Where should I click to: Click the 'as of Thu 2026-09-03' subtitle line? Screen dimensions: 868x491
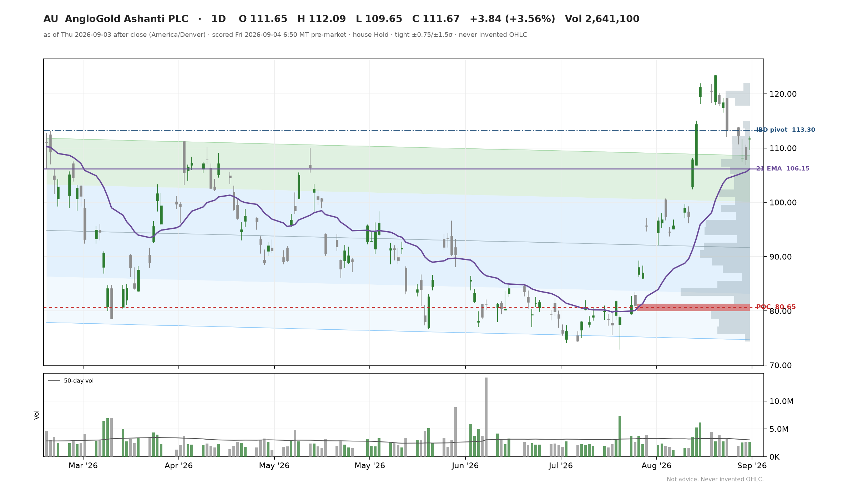(285, 35)
